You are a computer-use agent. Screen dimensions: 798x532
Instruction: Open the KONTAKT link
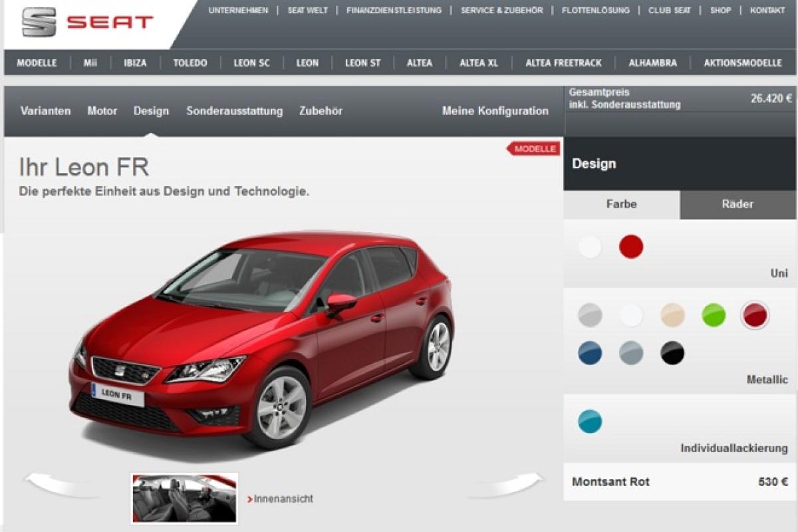pos(767,11)
